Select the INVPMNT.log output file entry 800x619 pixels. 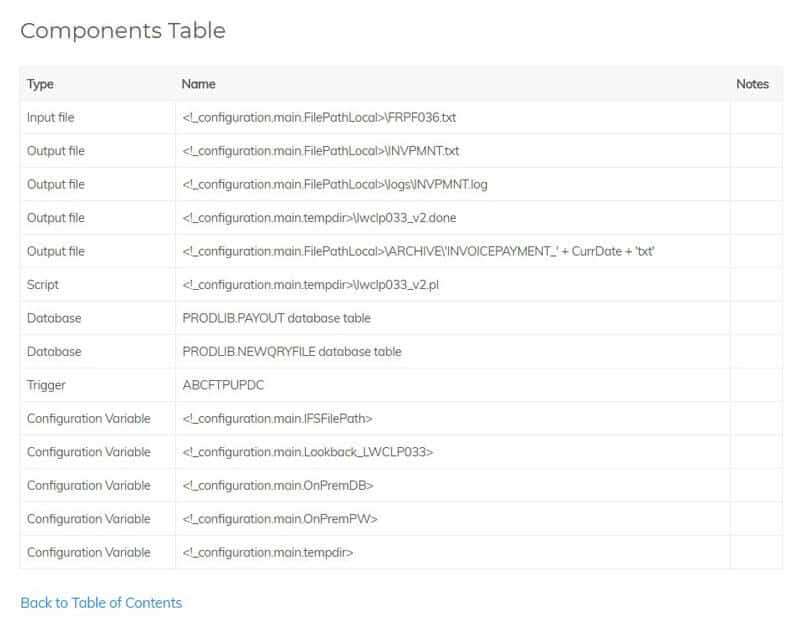pyautogui.click(x=335, y=184)
